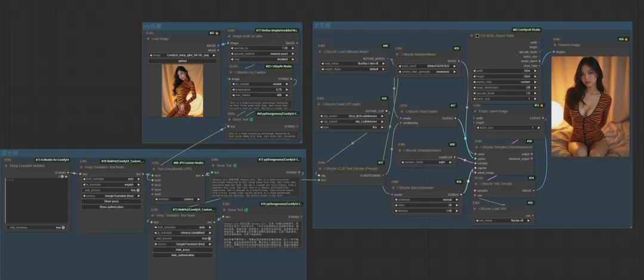
Task: Click collapse dot of BizyAir Joy Caption node
Action: (x=230, y=72)
